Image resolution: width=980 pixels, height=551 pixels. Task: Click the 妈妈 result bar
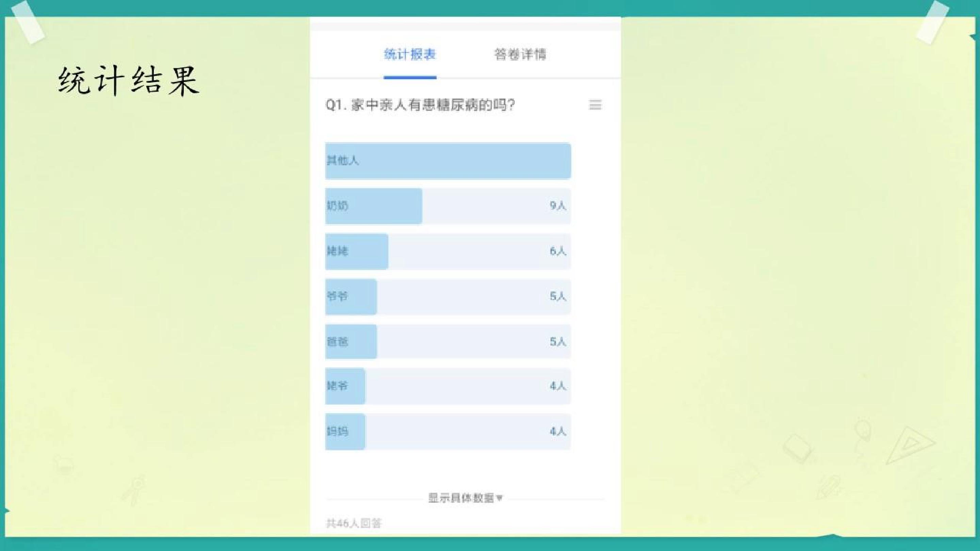[x=448, y=432]
